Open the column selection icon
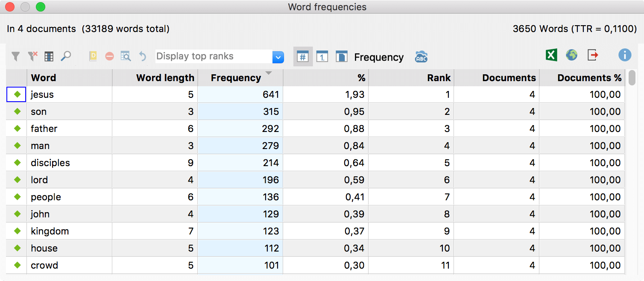This screenshot has height=281, width=644. 49,56
